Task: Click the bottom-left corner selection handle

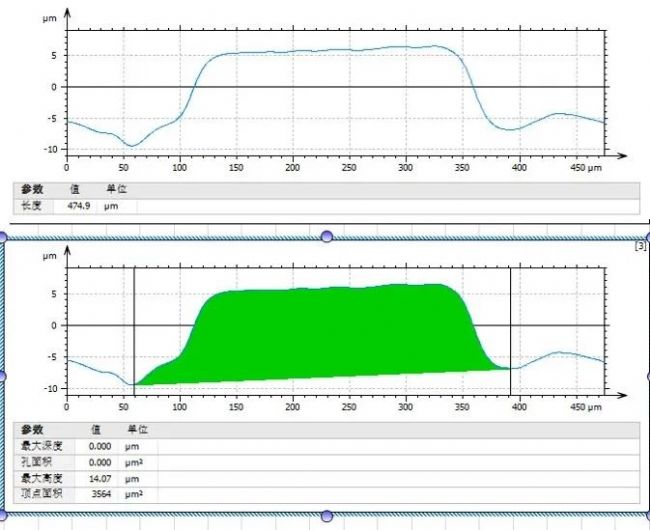Action: [x=2, y=516]
